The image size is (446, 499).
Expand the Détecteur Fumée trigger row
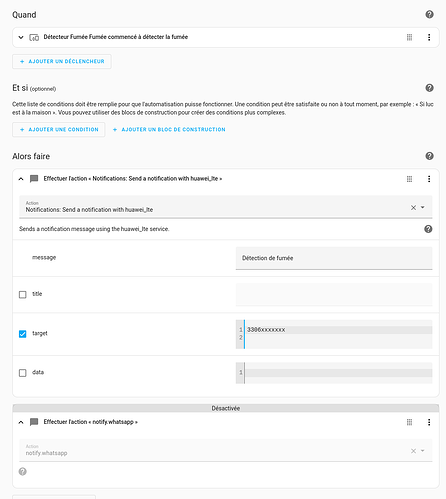[x=21, y=37]
